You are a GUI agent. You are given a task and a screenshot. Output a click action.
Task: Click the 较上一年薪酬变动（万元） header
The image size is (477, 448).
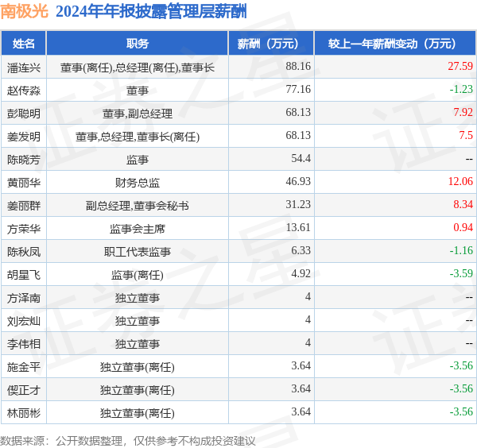click(x=391, y=44)
